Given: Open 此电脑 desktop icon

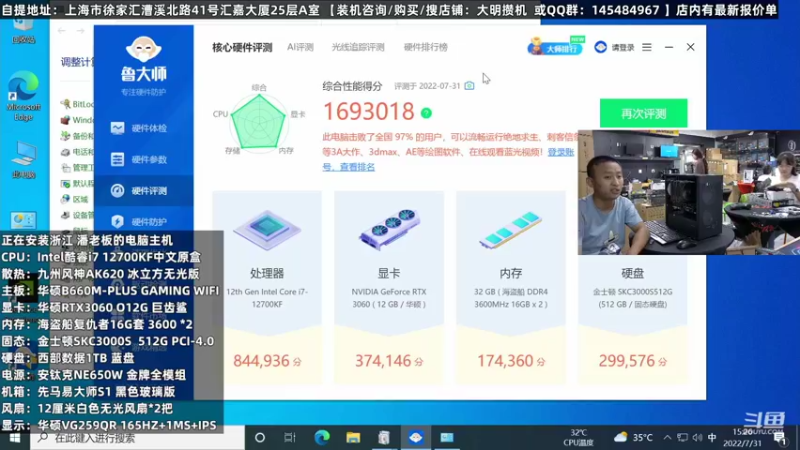Looking at the screenshot, I should [23, 160].
